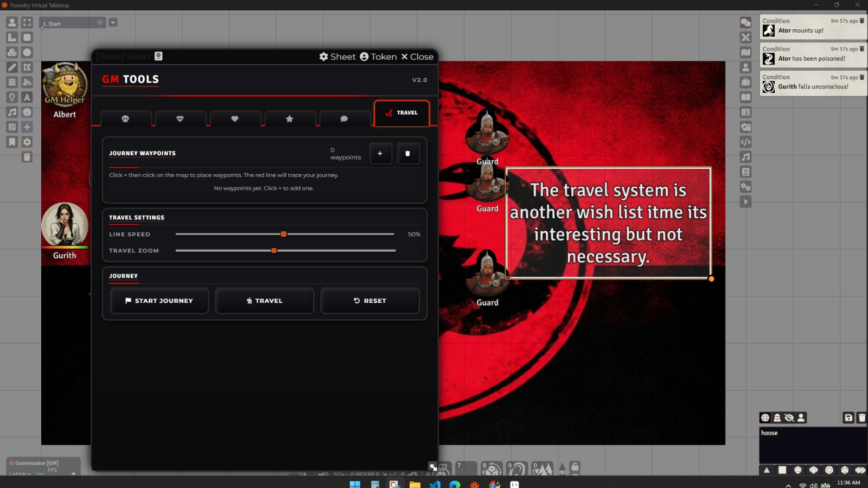Switch to the star tab
Screen dimensions: 868x488
pyautogui.click(x=290, y=119)
